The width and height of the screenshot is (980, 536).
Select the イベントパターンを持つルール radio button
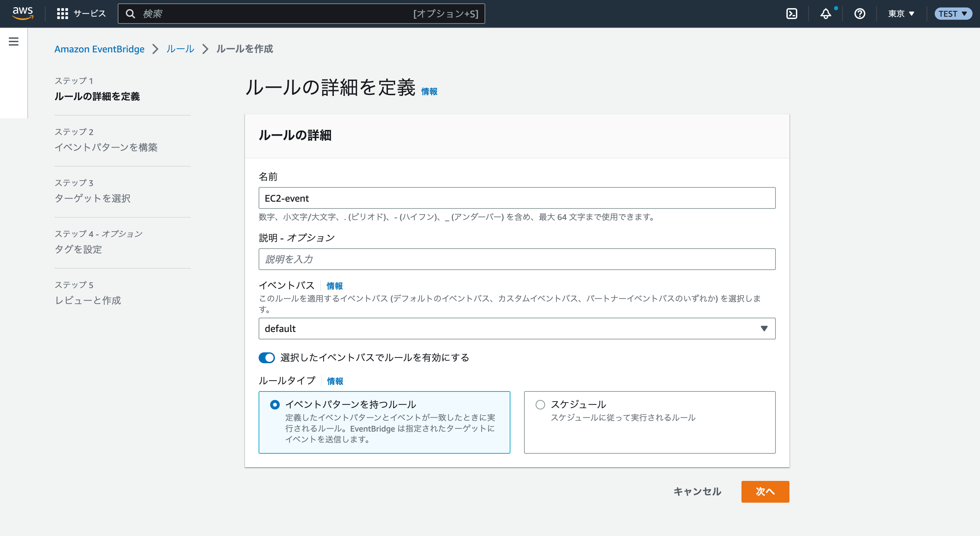pos(275,404)
